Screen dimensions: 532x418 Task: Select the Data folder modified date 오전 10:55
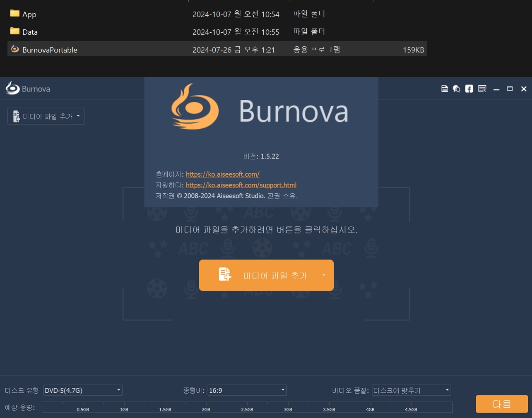236,32
